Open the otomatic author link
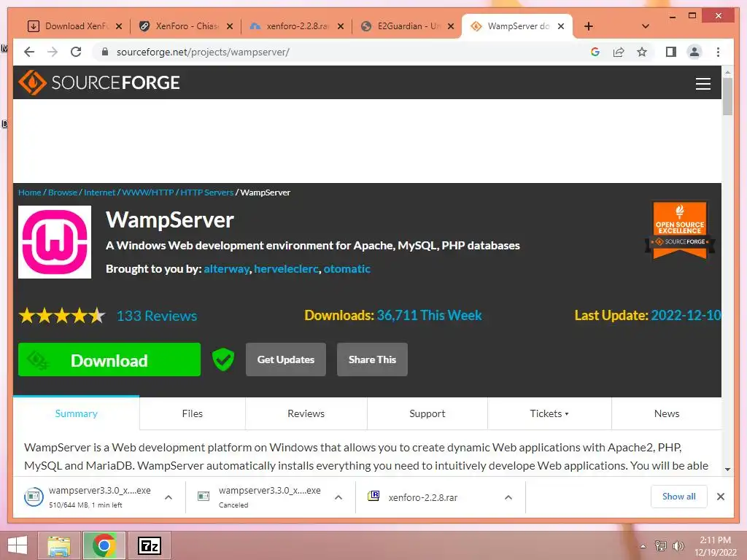Viewport: 747px width, 560px height. [347, 269]
